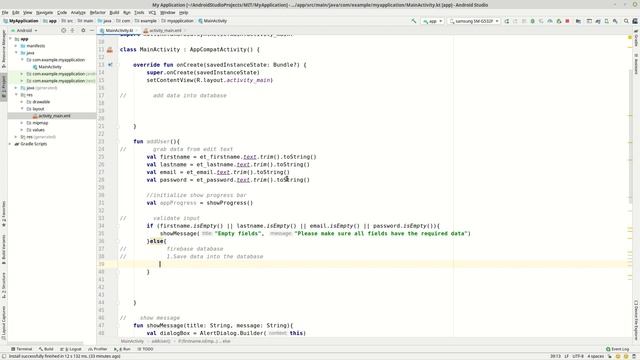Open the app run configuration dropdown
This screenshot has width=640, height=360.
pos(433,21)
